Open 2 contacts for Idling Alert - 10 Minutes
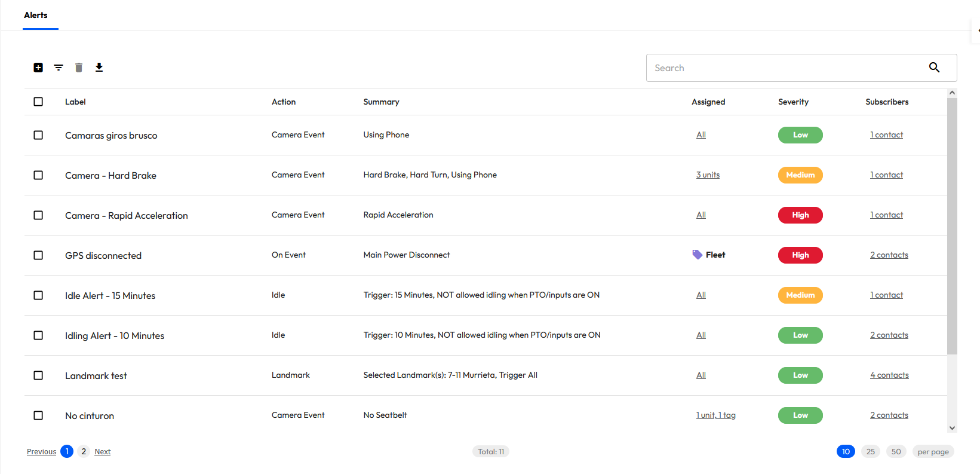This screenshot has height=474, width=980. click(x=889, y=335)
